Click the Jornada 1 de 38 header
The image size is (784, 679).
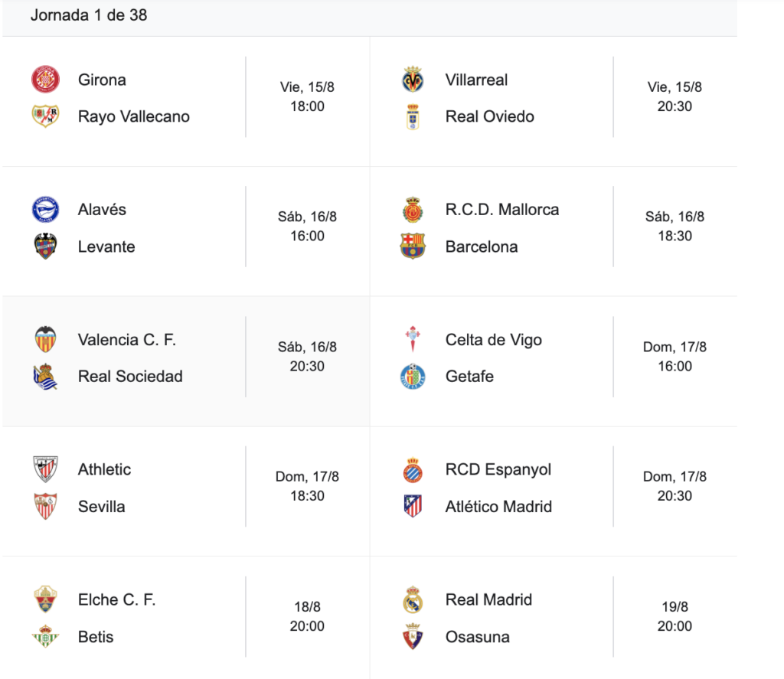click(x=89, y=15)
